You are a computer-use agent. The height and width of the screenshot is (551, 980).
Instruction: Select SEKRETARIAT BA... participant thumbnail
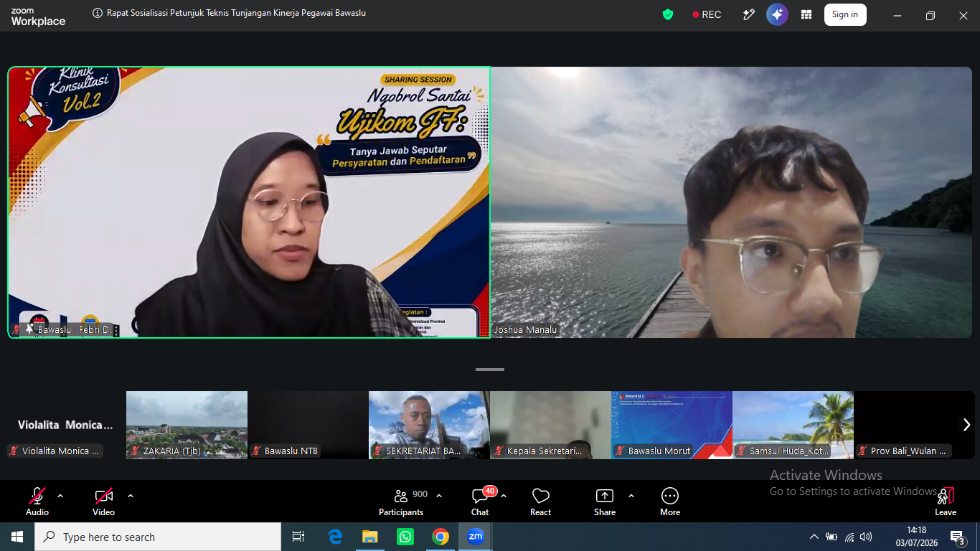pos(429,425)
